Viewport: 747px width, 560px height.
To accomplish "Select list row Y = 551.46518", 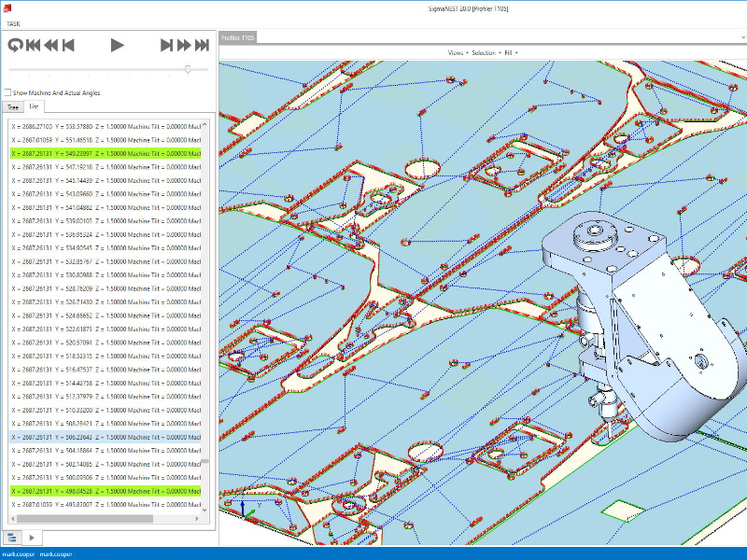I will click(106, 140).
